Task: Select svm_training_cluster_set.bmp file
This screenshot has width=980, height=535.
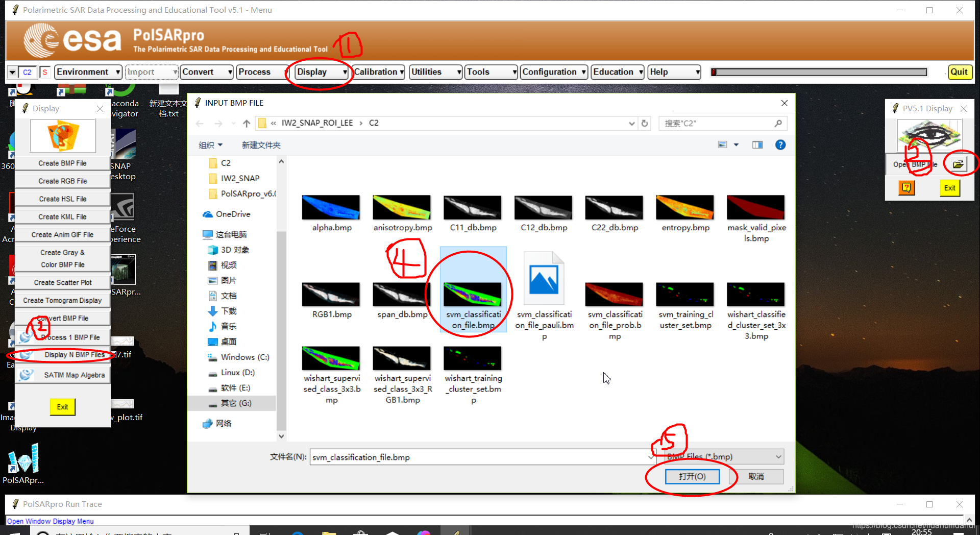Action: (685, 306)
